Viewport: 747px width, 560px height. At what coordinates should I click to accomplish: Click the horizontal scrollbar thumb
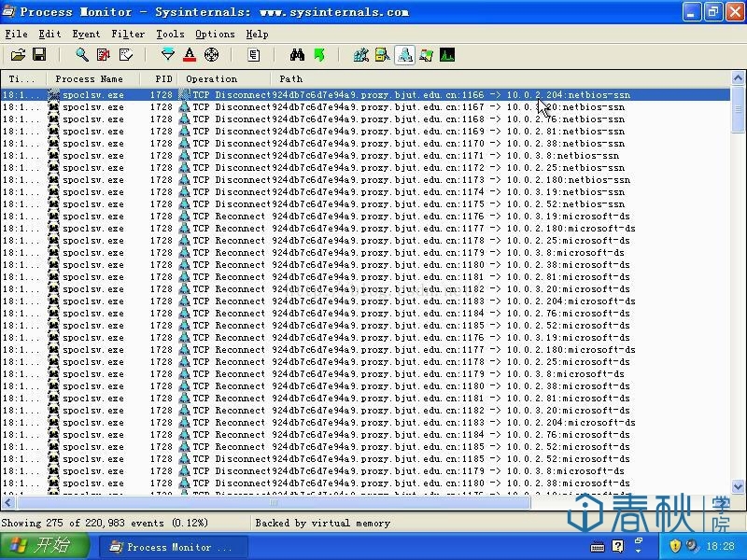click(274, 502)
